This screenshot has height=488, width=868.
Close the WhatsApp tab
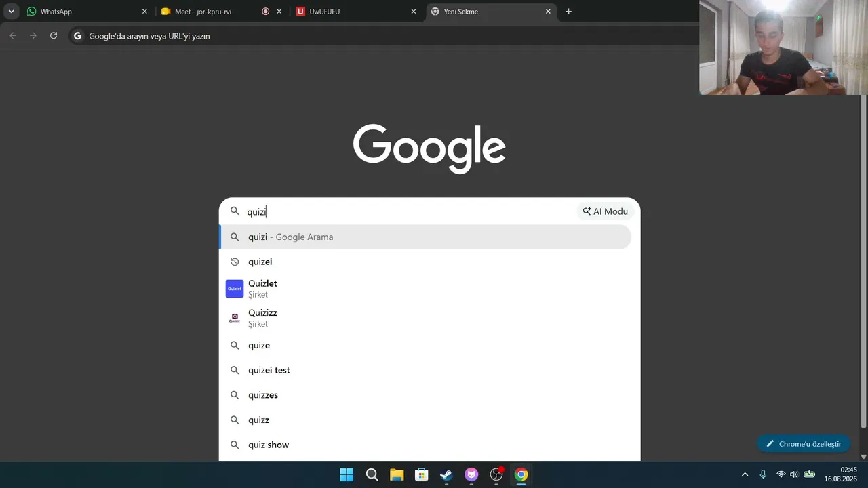144,12
